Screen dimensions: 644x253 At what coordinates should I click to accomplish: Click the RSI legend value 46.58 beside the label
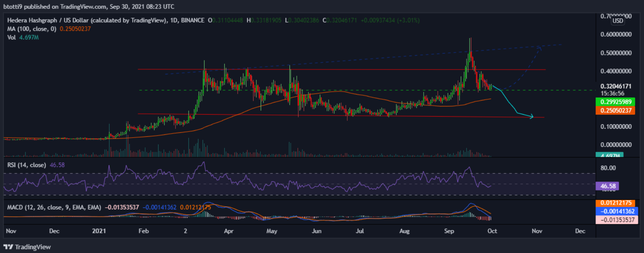57,165
